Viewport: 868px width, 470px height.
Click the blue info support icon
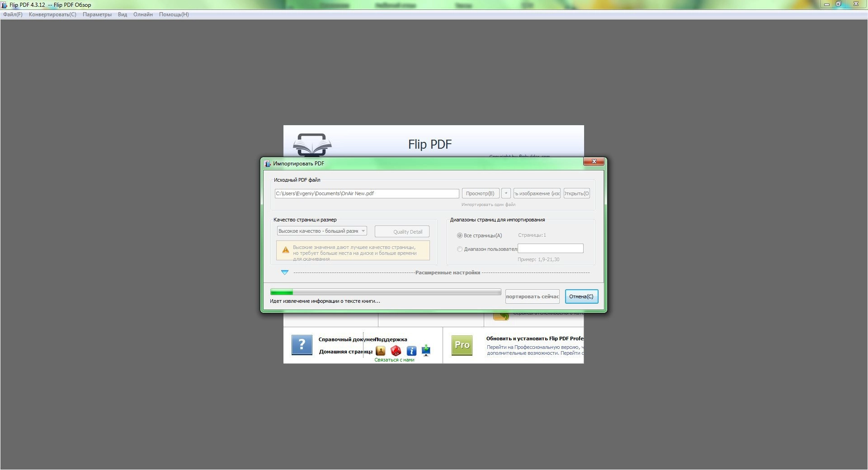411,351
